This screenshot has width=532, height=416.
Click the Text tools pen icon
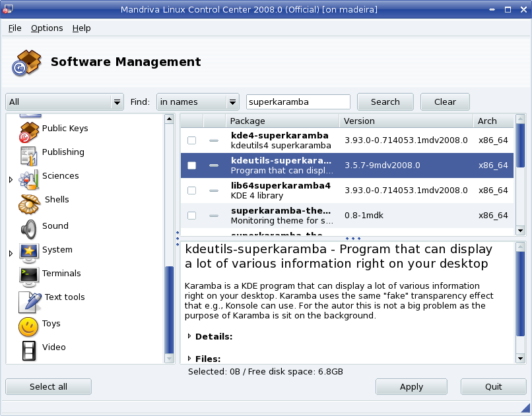tap(30, 302)
